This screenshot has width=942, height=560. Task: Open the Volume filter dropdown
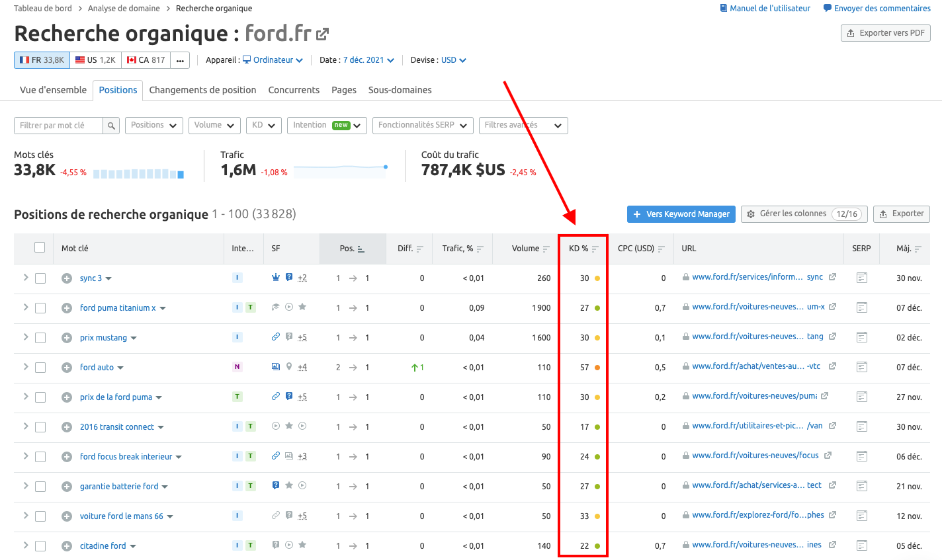[214, 126]
